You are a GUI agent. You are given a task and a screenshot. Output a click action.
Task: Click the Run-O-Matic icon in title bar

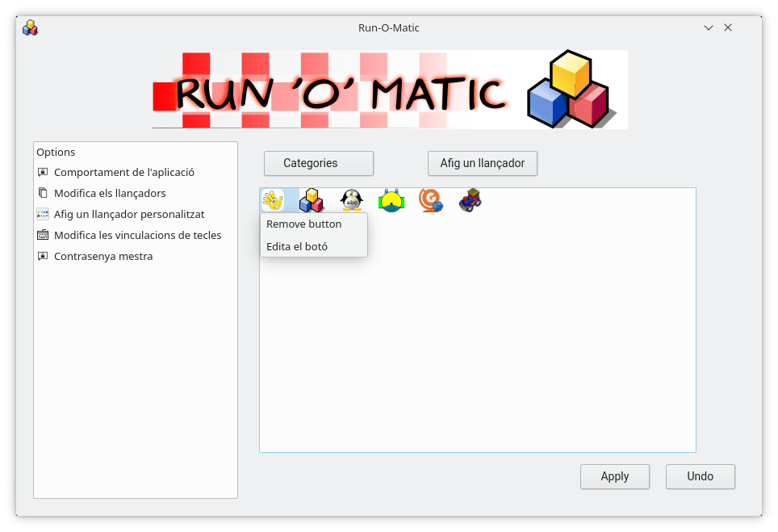tap(31, 28)
